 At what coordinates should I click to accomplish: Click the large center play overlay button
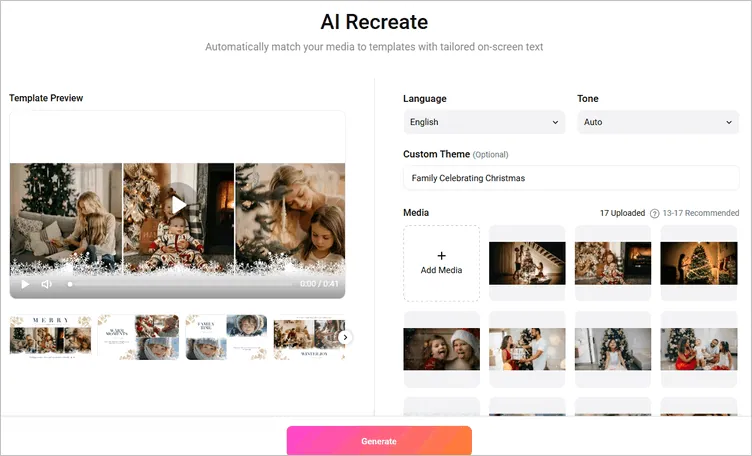pyautogui.click(x=179, y=205)
